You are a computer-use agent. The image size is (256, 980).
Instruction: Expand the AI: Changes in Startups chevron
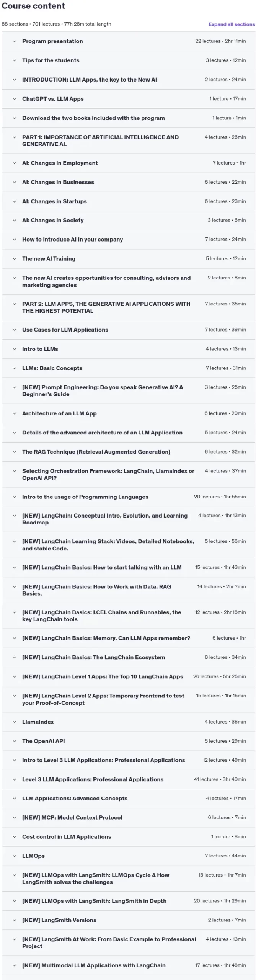(15, 201)
